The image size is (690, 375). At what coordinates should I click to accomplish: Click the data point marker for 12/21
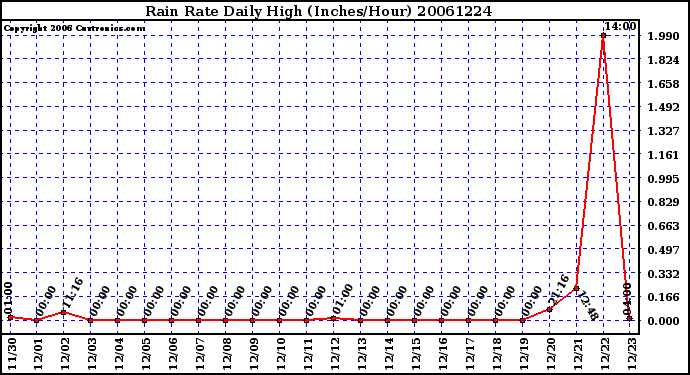576,288
